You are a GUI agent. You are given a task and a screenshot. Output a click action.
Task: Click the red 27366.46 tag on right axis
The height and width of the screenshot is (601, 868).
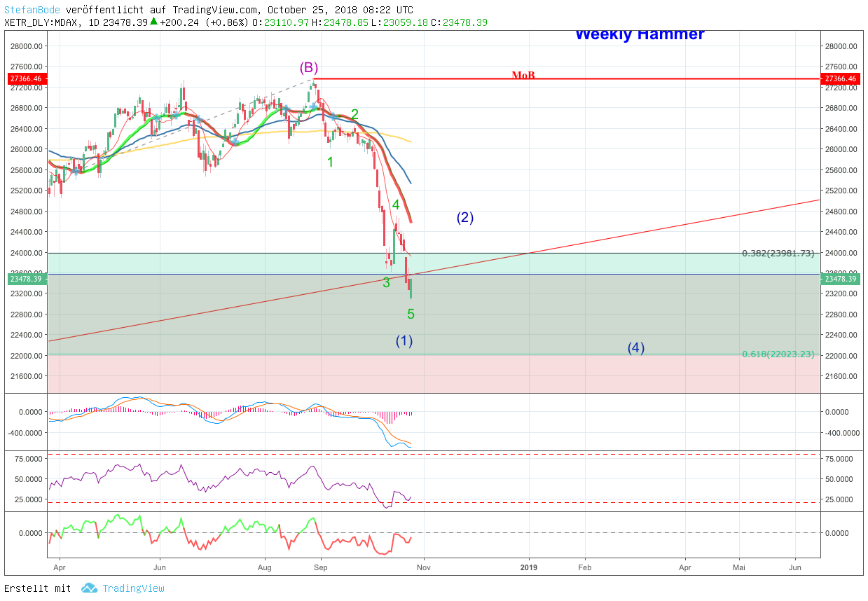click(x=841, y=79)
